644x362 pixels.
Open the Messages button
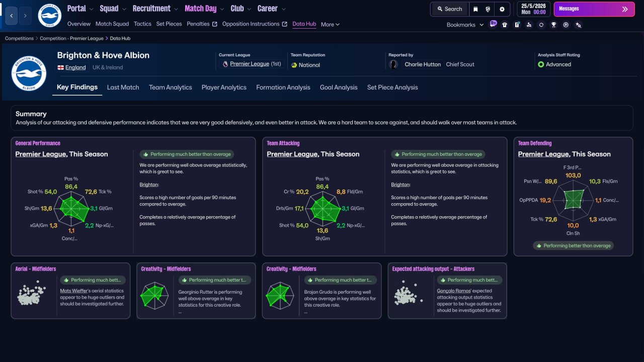coord(593,9)
